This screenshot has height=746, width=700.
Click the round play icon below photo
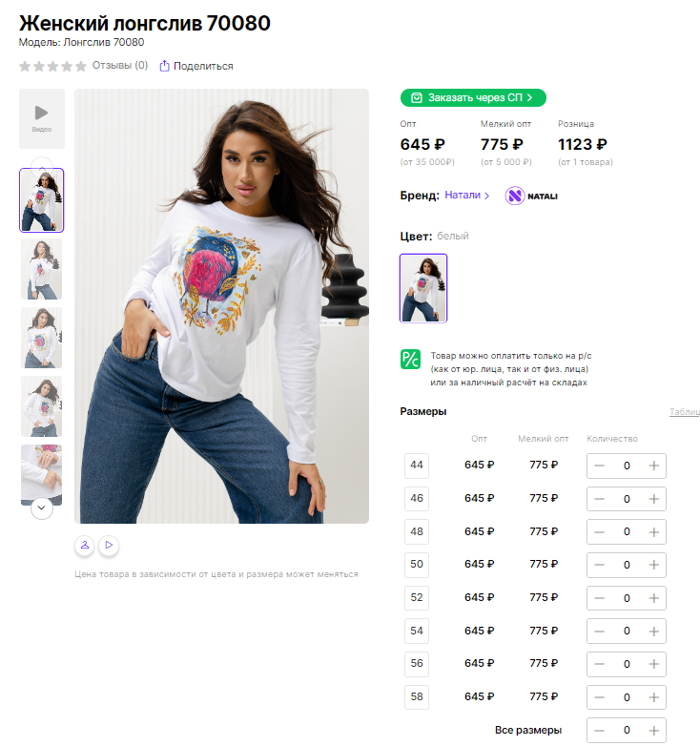(x=109, y=546)
